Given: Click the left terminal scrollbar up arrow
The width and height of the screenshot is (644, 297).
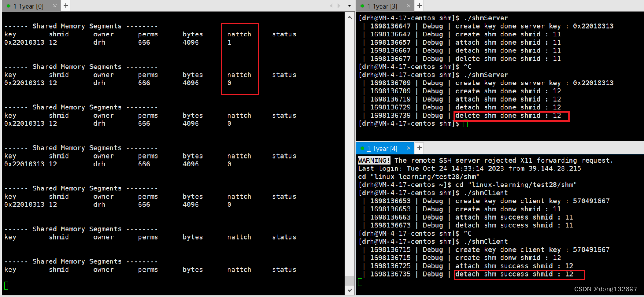Looking at the screenshot, I should tap(349, 18).
